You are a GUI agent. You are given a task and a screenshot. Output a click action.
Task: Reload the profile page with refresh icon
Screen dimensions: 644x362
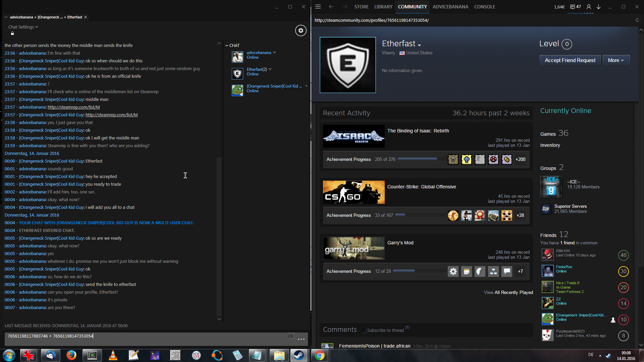pos(637,20)
